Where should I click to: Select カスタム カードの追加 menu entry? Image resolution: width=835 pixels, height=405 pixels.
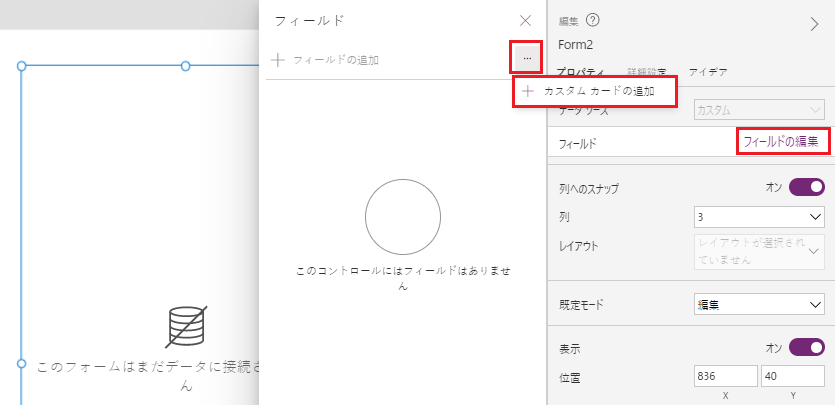tap(595, 92)
